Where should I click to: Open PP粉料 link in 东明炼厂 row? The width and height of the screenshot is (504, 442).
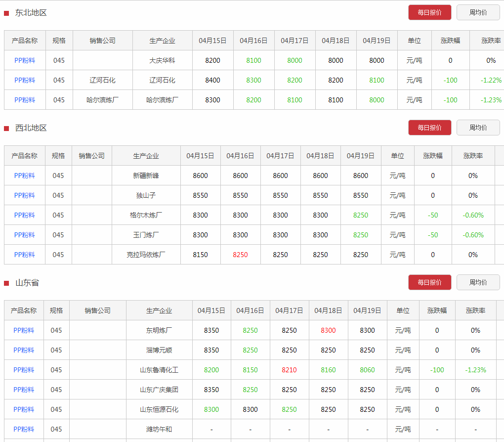pos(24,330)
